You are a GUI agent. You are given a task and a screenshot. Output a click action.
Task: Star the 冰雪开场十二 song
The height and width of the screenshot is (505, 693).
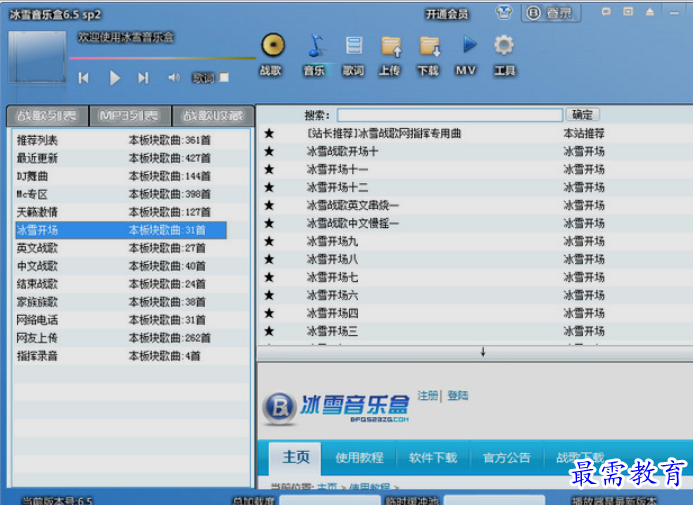269,187
